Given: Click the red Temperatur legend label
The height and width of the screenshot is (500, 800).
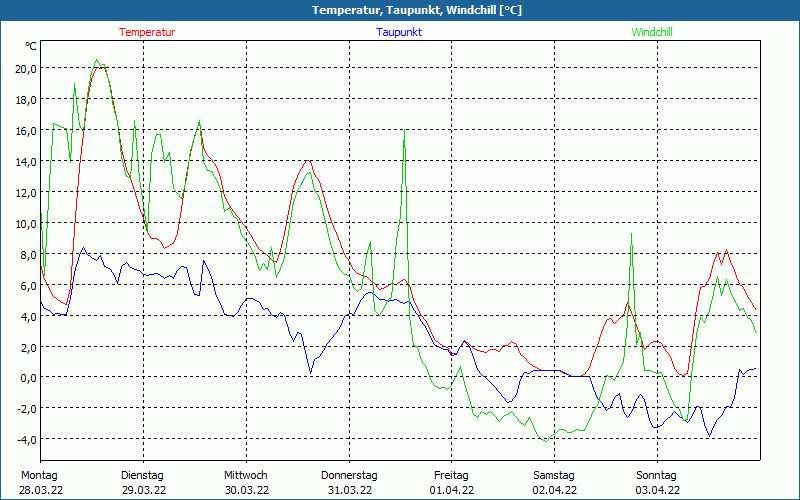Looking at the screenshot, I should pyautogui.click(x=147, y=32).
